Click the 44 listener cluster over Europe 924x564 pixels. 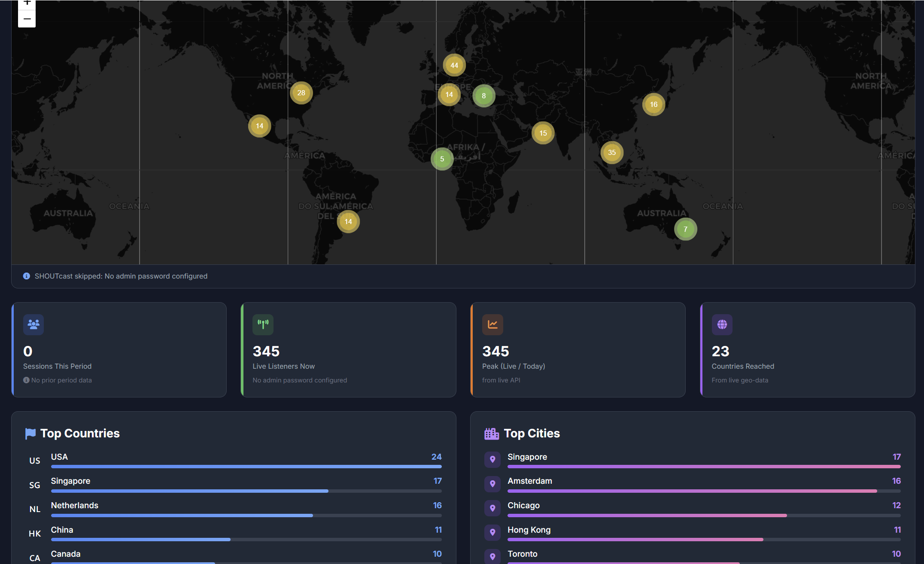pos(454,65)
